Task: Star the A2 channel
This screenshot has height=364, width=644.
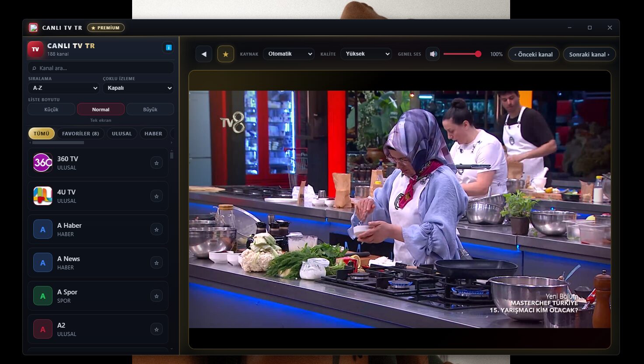Action: (x=156, y=329)
